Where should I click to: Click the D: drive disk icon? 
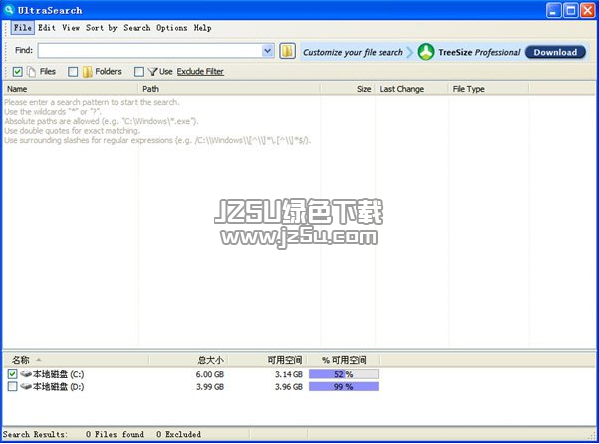pyautogui.click(x=26, y=386)
